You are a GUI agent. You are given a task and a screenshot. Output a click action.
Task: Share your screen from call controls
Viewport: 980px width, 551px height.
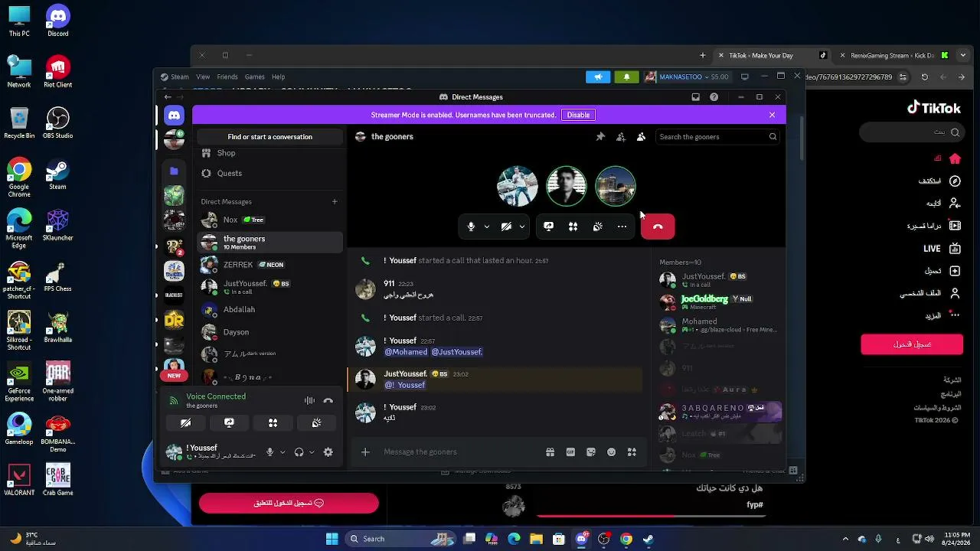(x=548, y=227)
